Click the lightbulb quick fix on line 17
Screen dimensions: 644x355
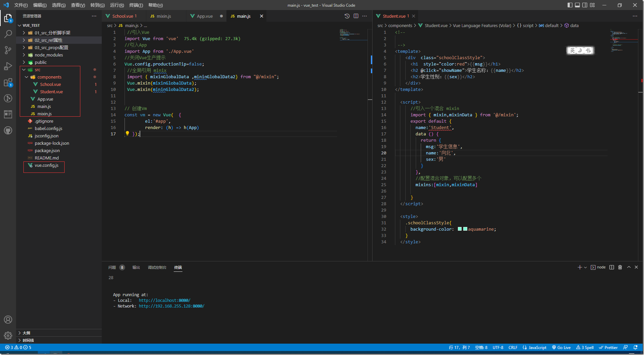127,133
